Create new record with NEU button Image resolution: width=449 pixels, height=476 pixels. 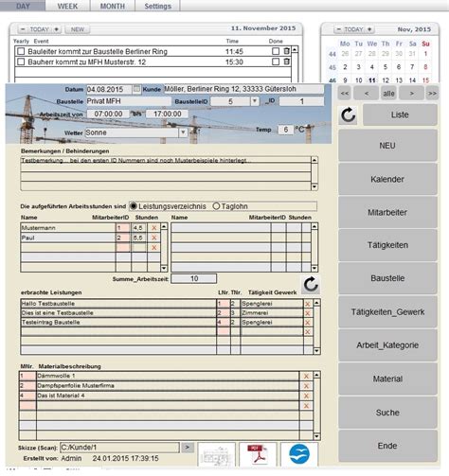[x=387, y=146]
